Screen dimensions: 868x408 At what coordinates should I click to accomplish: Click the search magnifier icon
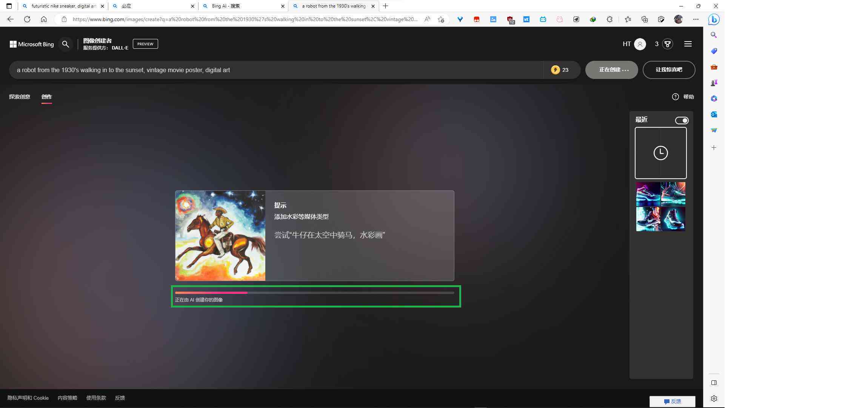[65, 44]
